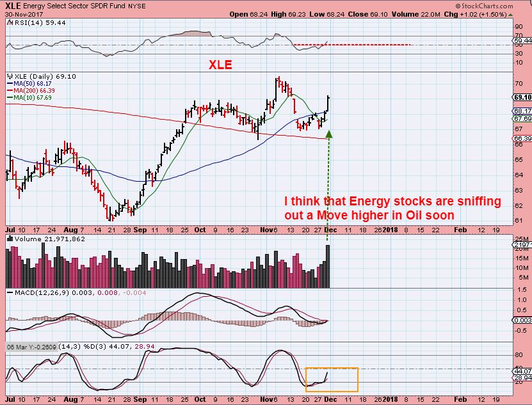Click the bold XLE ticker symbol in header
The width and height of the screenshot is (532, 405).
click(x=13, y=6)
